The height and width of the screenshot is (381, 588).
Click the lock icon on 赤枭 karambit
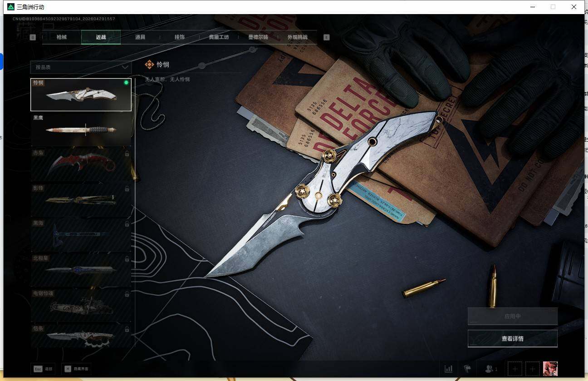(x=127, y=154)
